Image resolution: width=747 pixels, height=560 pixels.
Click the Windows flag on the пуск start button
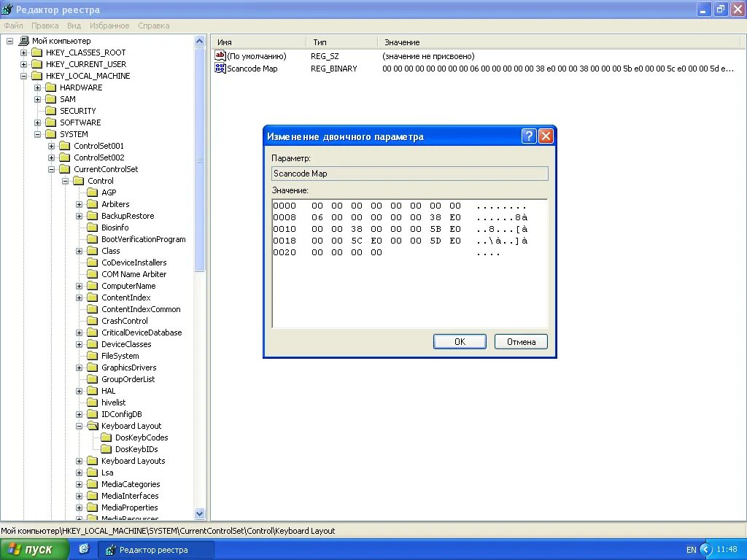click(x=15, y=549)
